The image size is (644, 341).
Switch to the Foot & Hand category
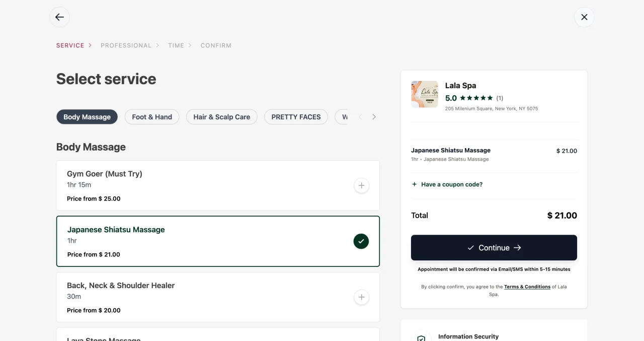[x=152, y=117]
